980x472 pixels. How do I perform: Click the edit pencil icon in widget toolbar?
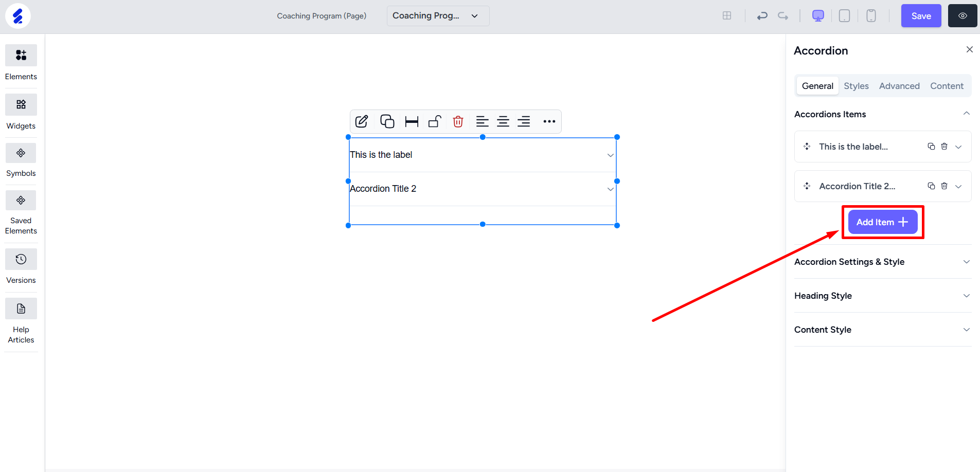362,121
